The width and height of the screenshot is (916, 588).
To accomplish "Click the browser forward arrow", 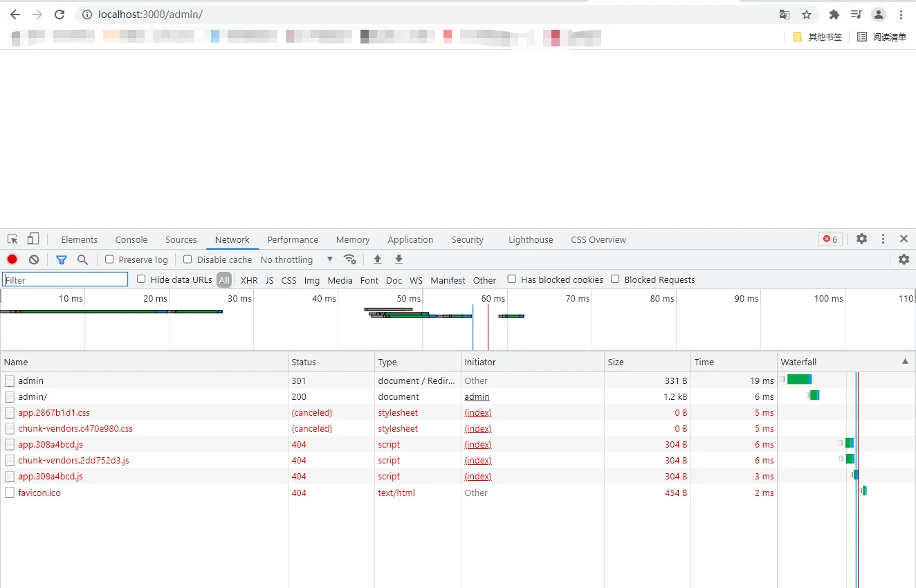I will coord(37,15).
